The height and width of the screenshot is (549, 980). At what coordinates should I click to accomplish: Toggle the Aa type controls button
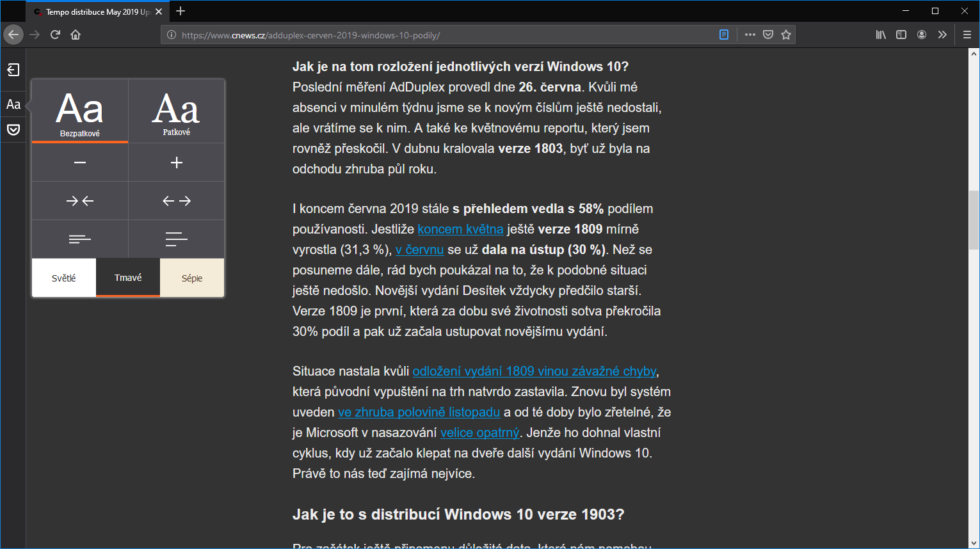tap(13, 104)
